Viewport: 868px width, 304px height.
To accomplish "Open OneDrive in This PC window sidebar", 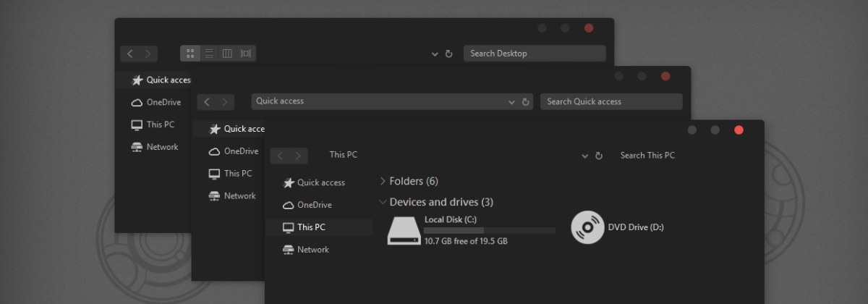I will [315, 205].
